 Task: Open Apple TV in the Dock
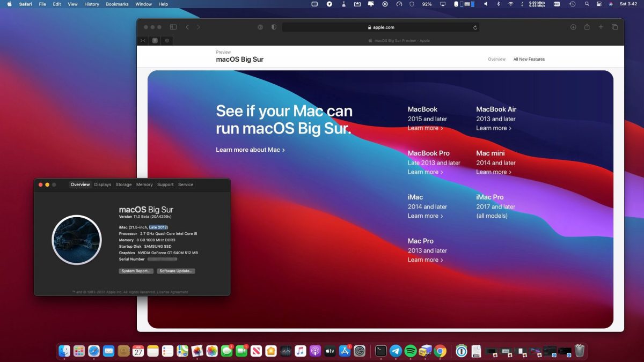[330, 351]
